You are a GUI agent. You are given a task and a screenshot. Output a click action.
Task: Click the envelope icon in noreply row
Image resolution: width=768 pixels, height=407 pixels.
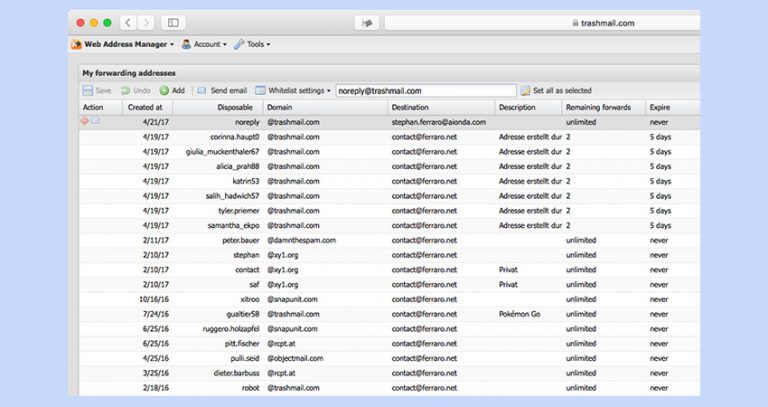click(96, 121)
